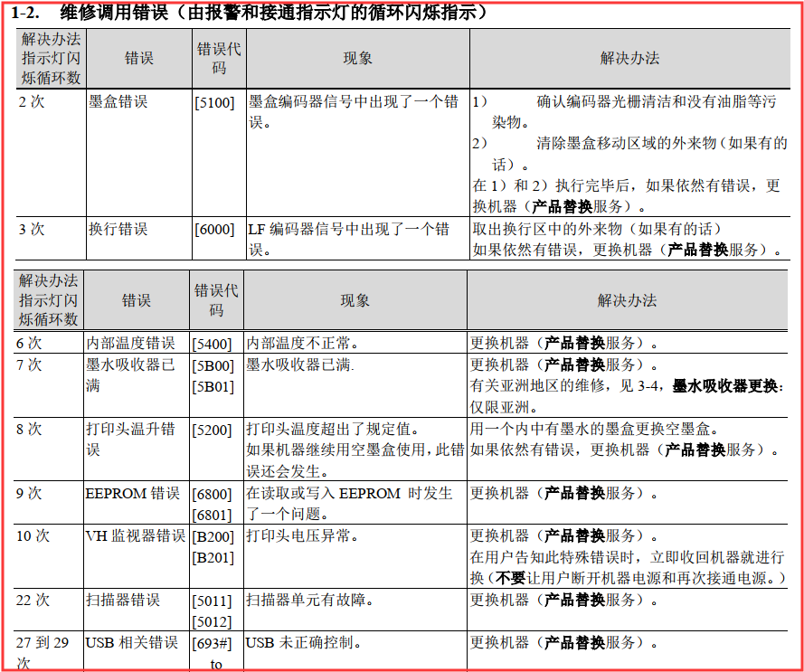Click the "VH 监视器错误" cell

click(135, 536)
